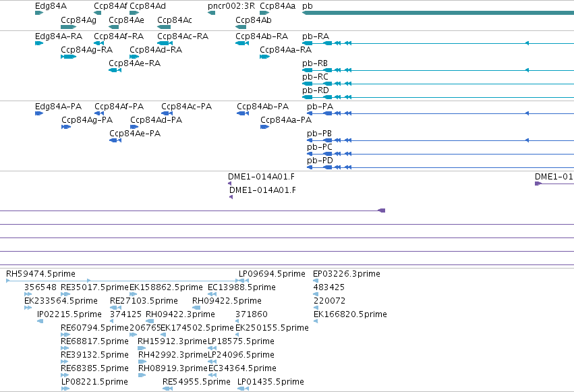574x392 pixels.
Task: Select the Ccp84Ad gene label
Action: pos(148,6)
